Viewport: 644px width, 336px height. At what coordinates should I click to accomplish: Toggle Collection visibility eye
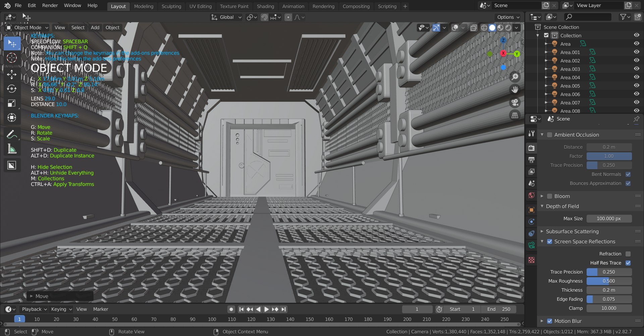pyautogui.click(x=636, y=35)
